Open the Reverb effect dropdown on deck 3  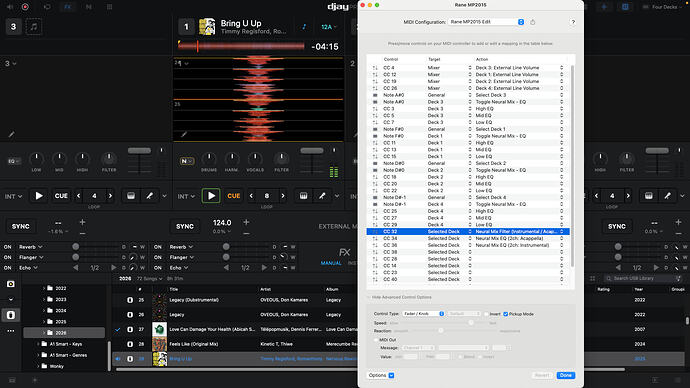[31, 247]
